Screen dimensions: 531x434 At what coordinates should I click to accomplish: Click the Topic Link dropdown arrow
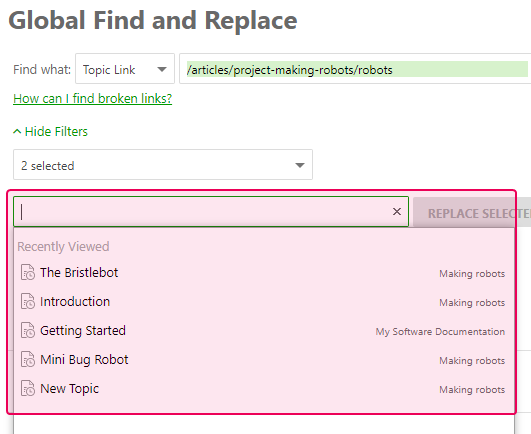162,69
